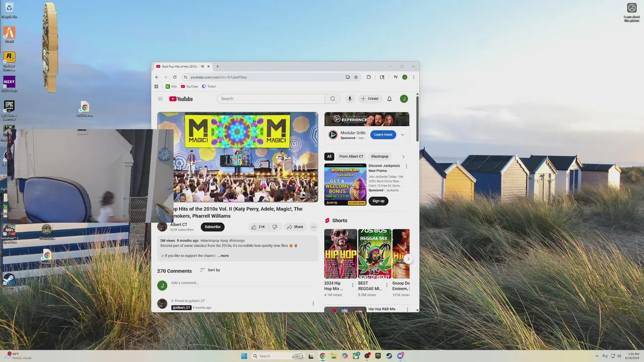Start voice search with the microphone icon

[x=350, y=99]
